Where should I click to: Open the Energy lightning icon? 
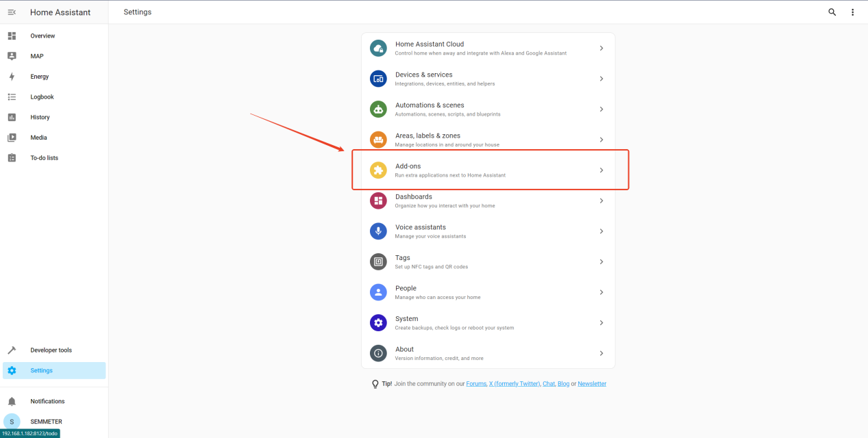(12, 77)
